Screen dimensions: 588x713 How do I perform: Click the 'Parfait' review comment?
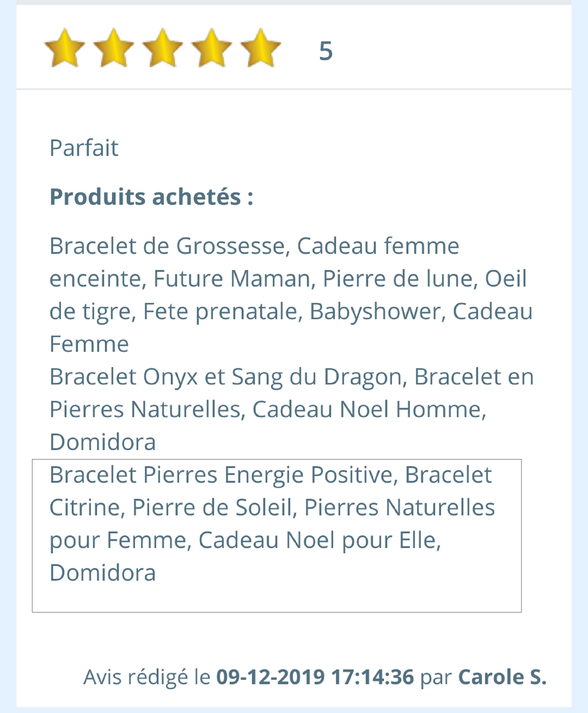click(x=84, y=148)
